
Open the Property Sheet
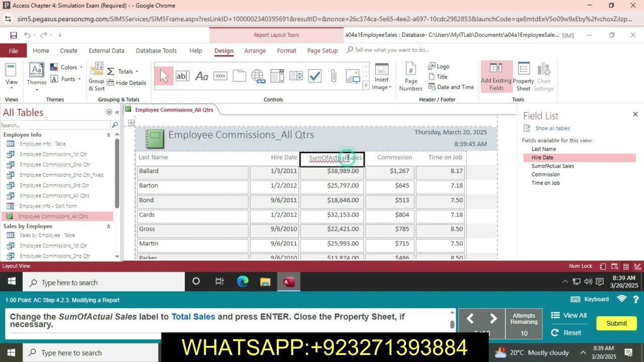click(x=523, y=77)
